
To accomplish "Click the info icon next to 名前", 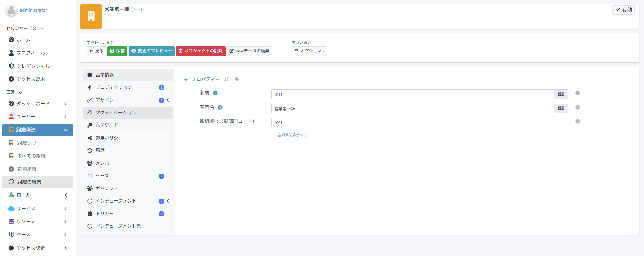I will [x=215, y=93].
